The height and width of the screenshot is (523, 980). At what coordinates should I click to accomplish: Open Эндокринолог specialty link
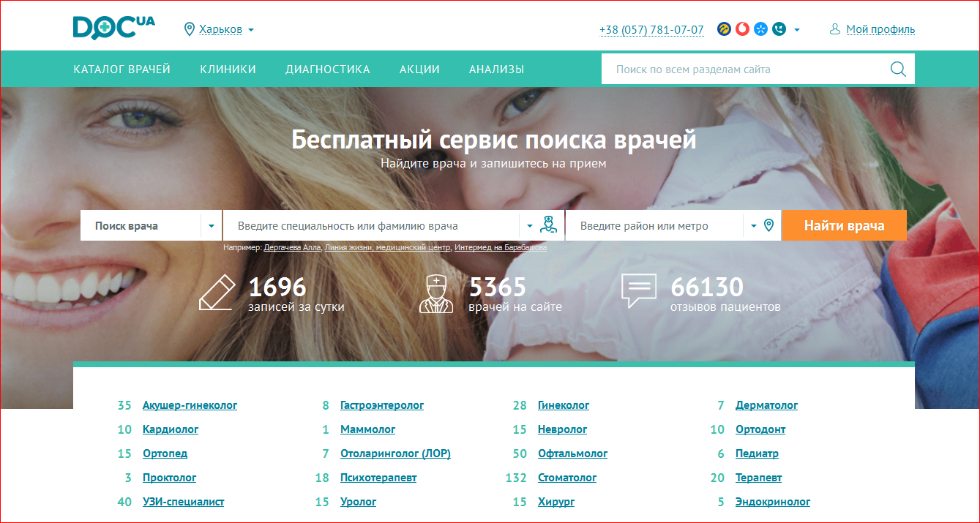point(773,502)
